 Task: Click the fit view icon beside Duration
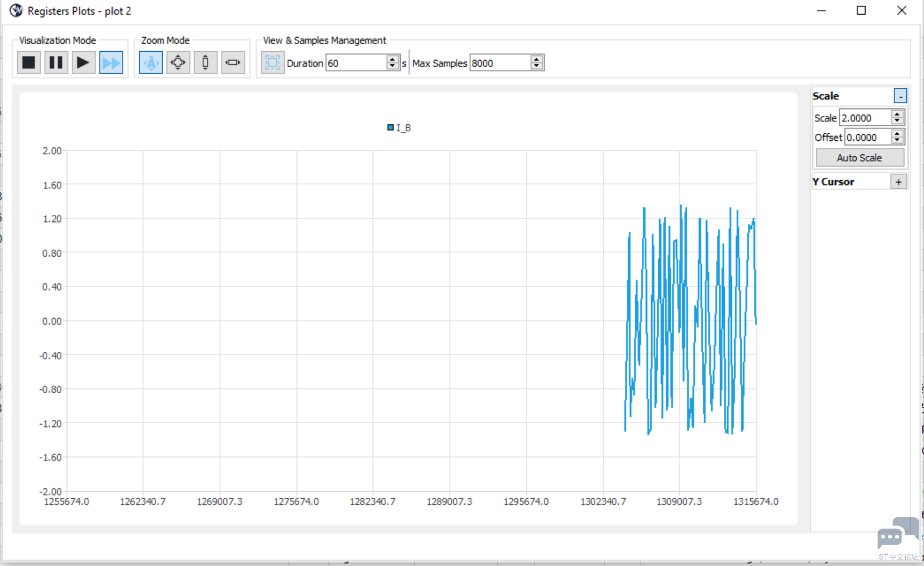tap(272, 62)
